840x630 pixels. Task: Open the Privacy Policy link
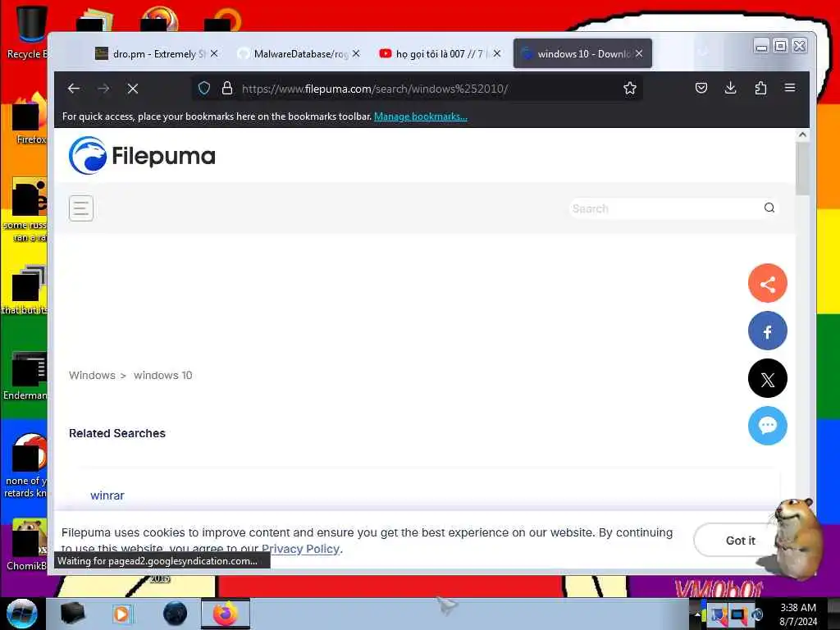pyautogui.click(x=300, y=549)
